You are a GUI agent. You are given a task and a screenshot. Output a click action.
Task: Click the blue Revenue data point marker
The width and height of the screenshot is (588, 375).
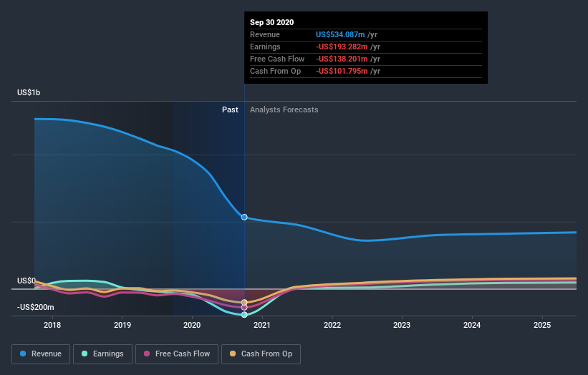[x=244, y=218]
